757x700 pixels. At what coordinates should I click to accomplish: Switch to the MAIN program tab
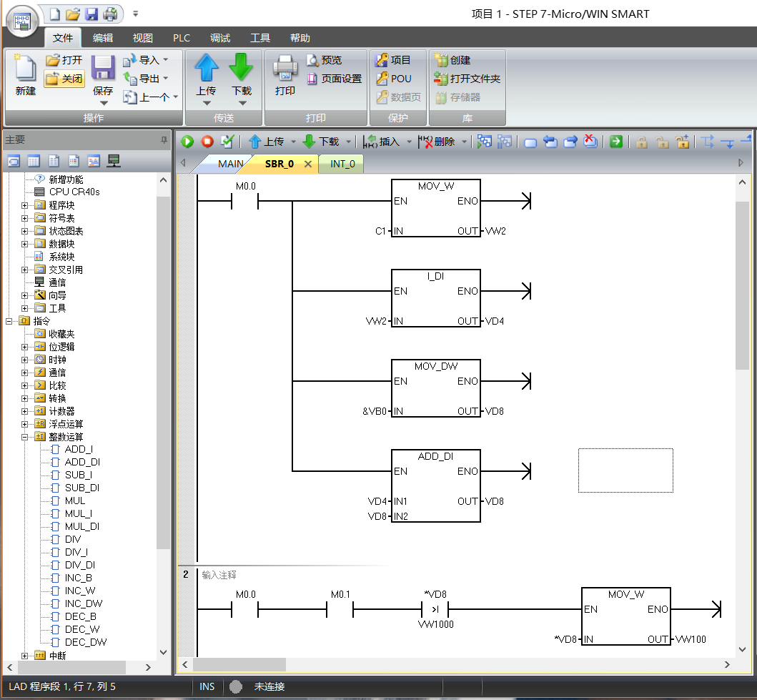[x=230, y=164]
